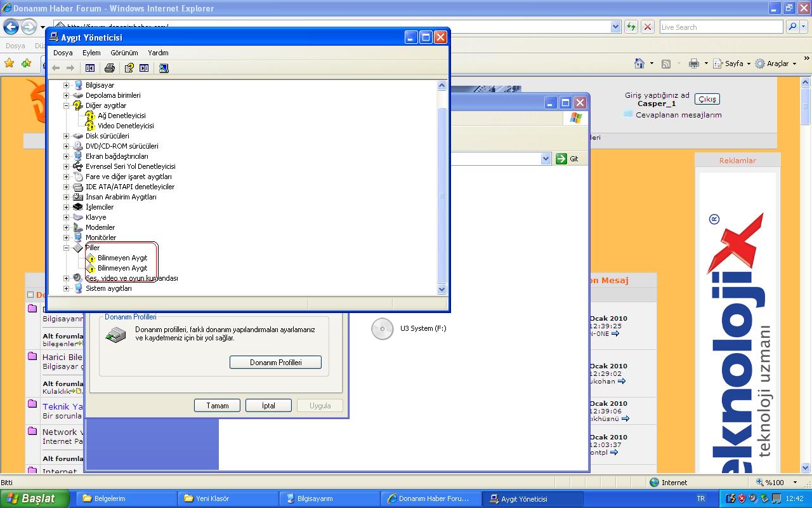Click the Donanım Profilleri button
The width and height of the screenshot is (812, 508).
(275, 363)
